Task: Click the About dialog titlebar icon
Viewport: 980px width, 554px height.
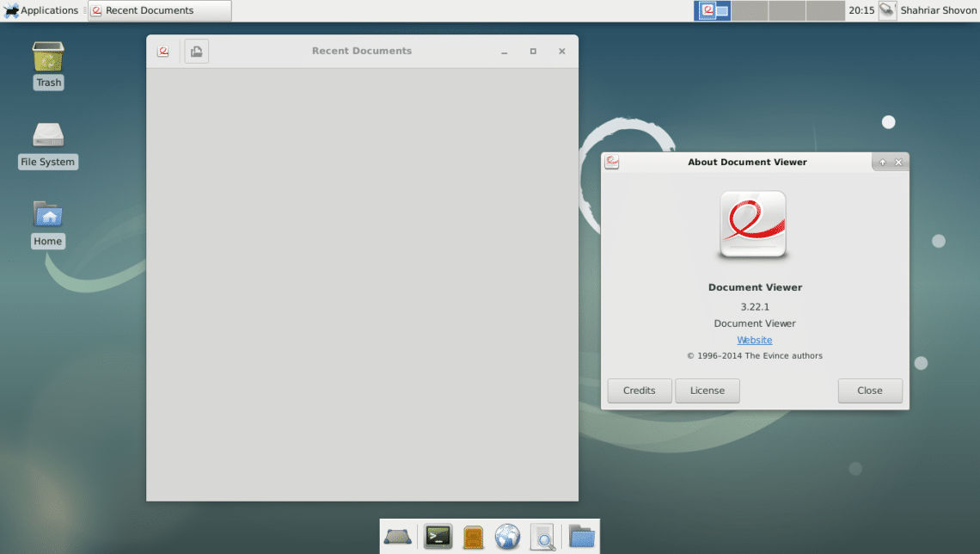Action: [x=612, y=162]
